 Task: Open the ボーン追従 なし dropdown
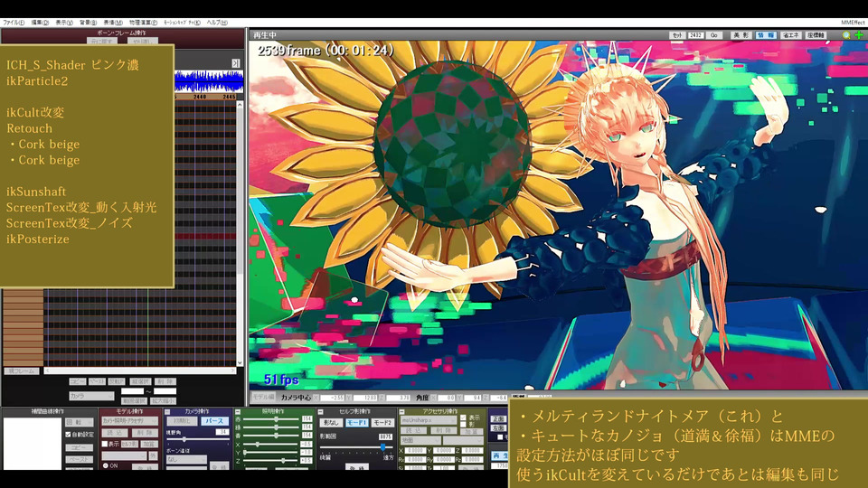(x=186, y=459)
